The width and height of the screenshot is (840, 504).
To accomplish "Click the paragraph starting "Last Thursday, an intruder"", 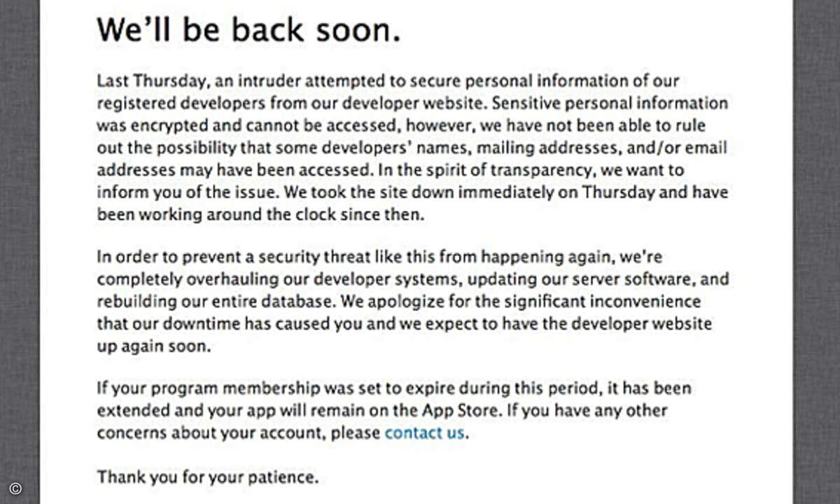I will 412,148.
